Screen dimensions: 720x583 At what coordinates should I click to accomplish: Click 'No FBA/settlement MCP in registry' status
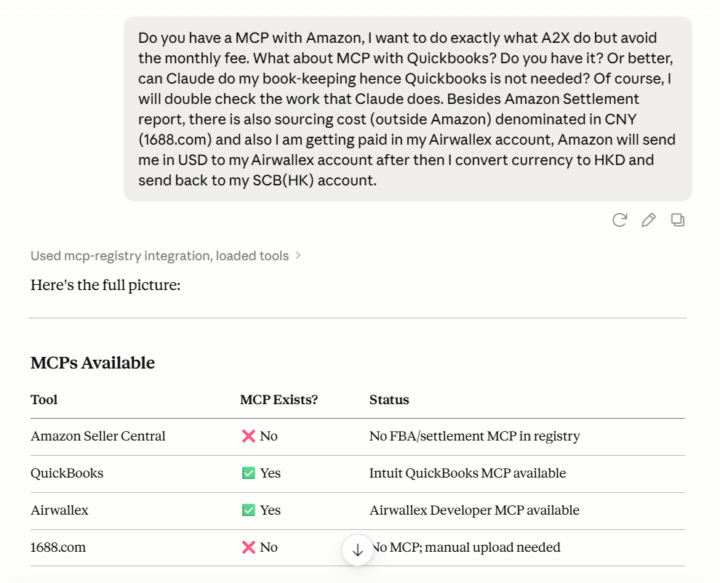coord(474,436)
